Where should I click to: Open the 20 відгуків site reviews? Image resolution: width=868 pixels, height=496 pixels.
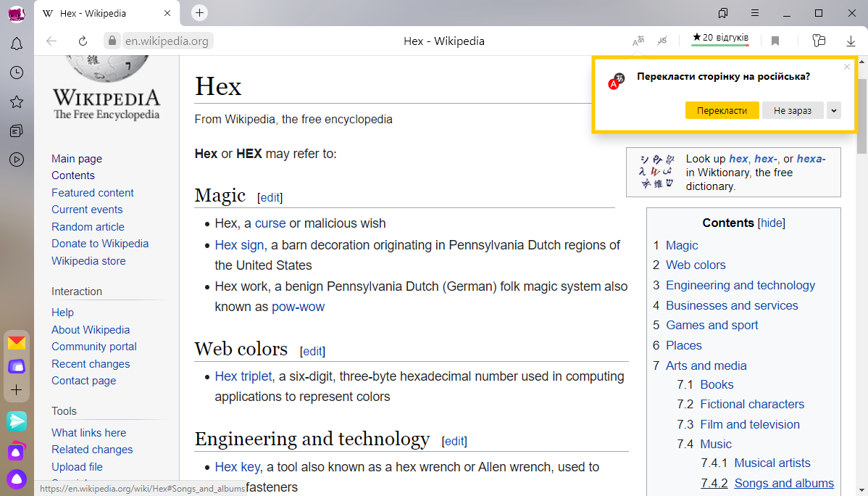[720, 38]
